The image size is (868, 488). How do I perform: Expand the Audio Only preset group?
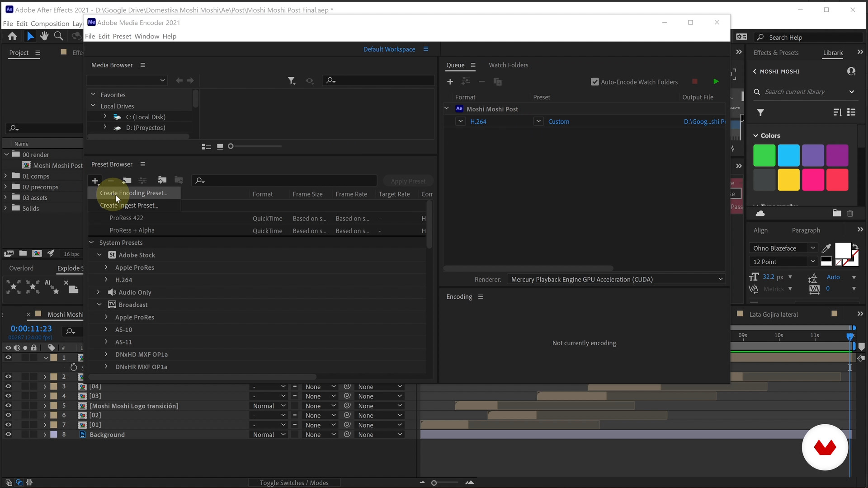[x=99, y=292]
